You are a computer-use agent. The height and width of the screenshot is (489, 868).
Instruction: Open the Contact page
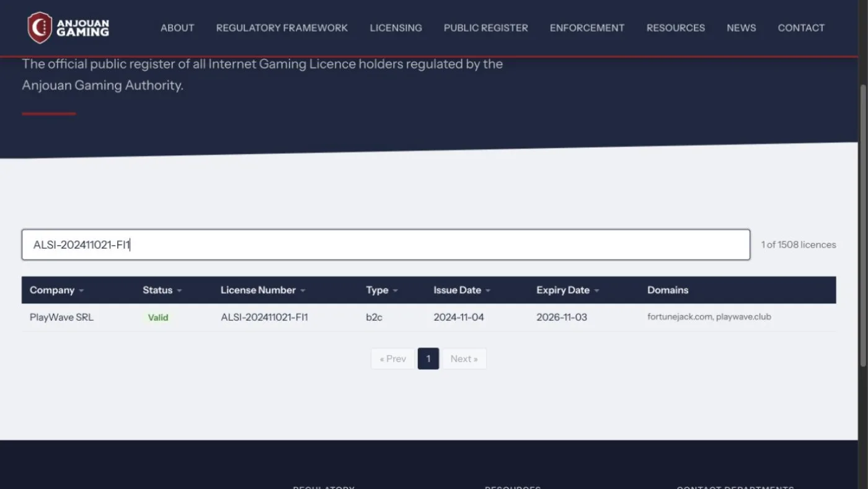tap(801, 28)
